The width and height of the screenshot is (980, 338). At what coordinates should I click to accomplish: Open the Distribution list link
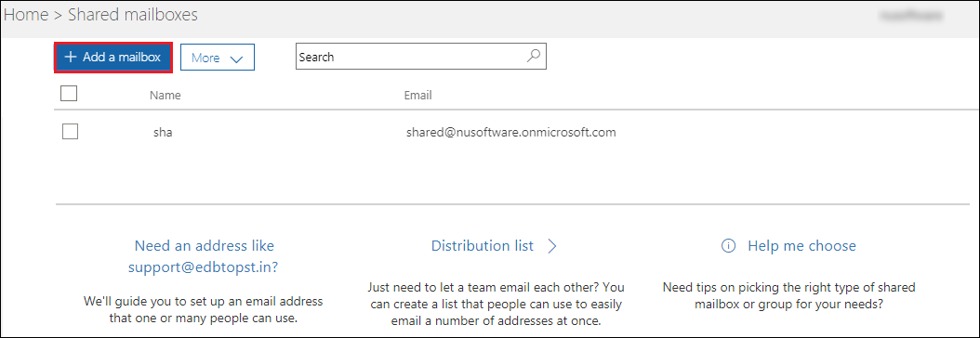(483, 246)
